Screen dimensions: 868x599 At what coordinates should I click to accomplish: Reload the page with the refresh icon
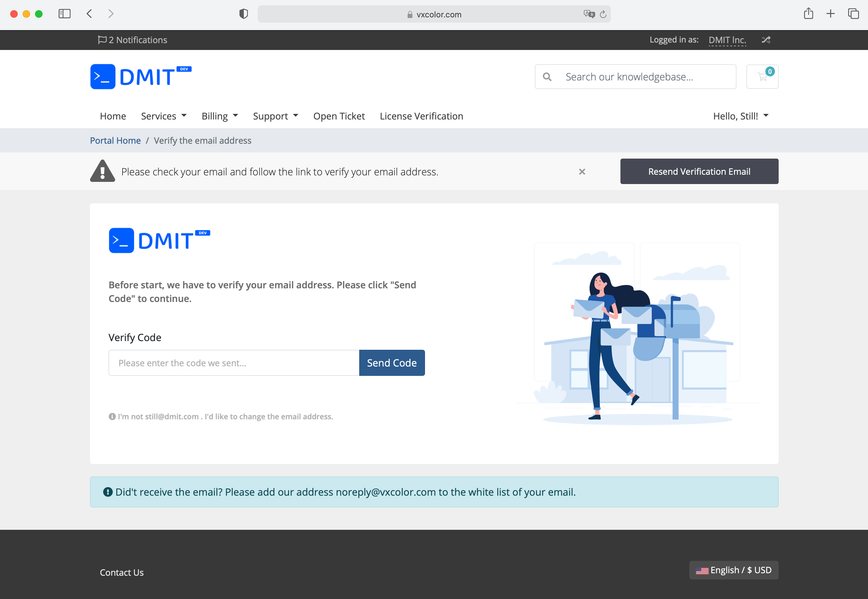click(x=603, y=14)
